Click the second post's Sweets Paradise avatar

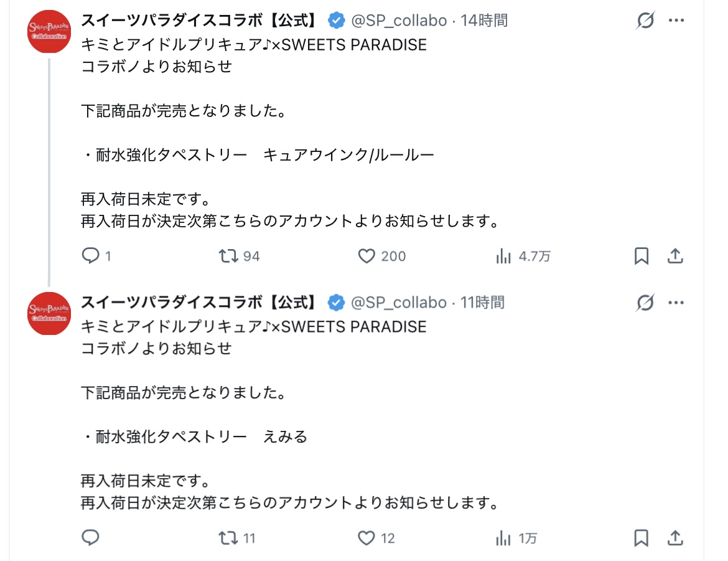click(49, 313)
